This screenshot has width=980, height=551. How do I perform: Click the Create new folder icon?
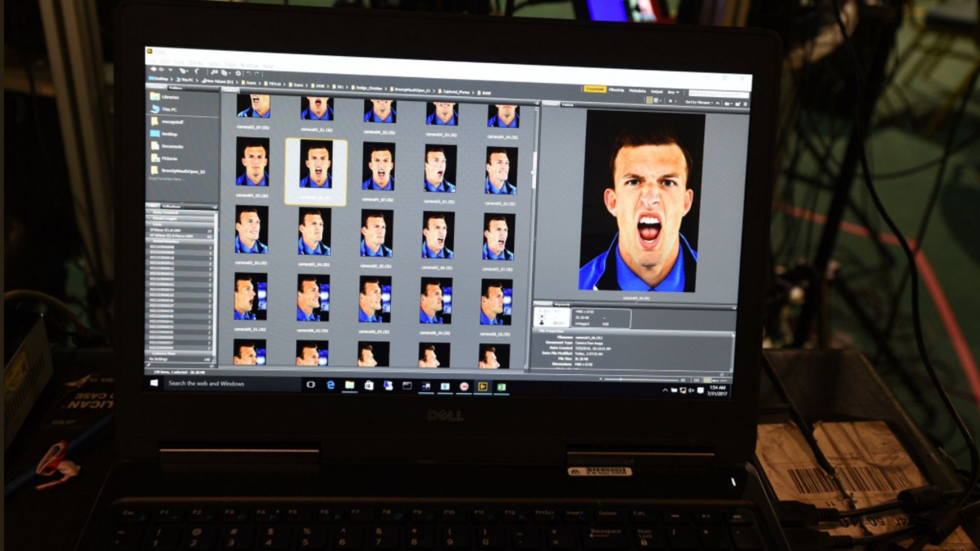[x=738, y=104]
